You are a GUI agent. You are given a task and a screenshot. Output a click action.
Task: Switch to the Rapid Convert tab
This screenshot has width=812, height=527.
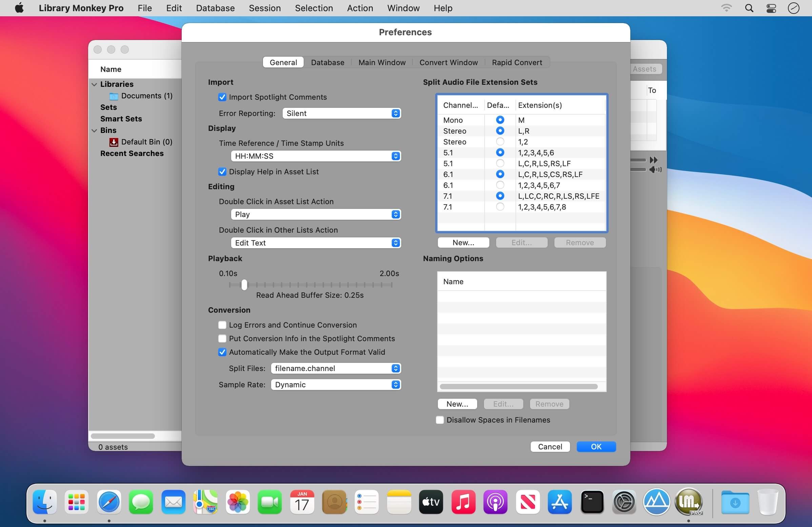point(516,62)
